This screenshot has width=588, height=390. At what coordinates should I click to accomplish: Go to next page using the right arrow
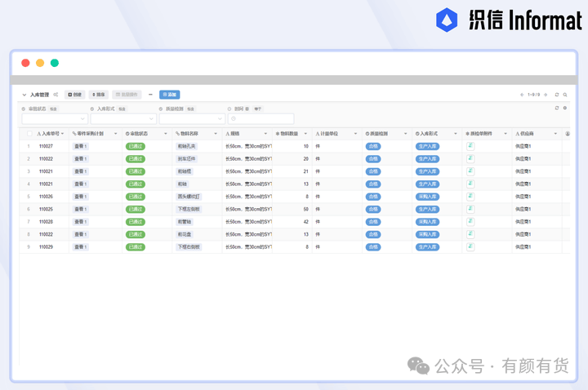click(x=547, y=95)
